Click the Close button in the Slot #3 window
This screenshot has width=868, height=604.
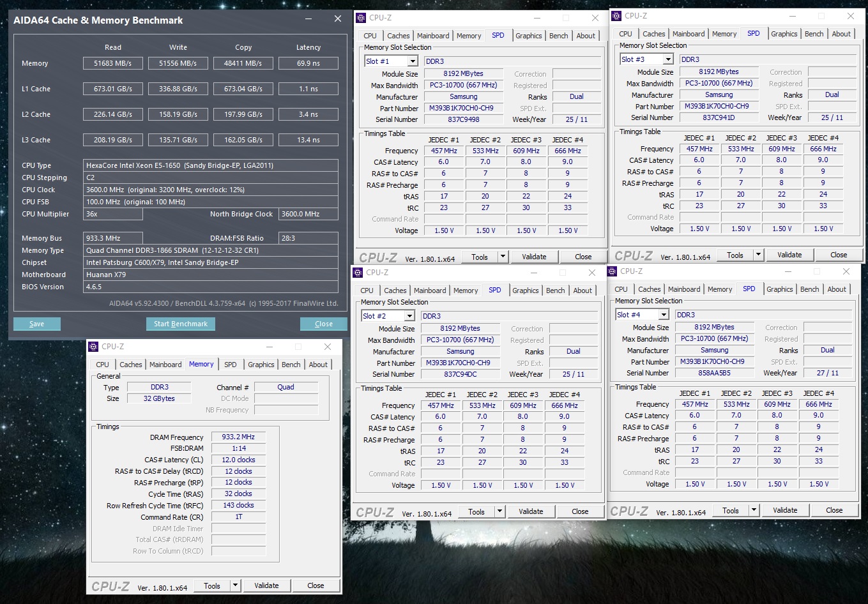[839, 255]
